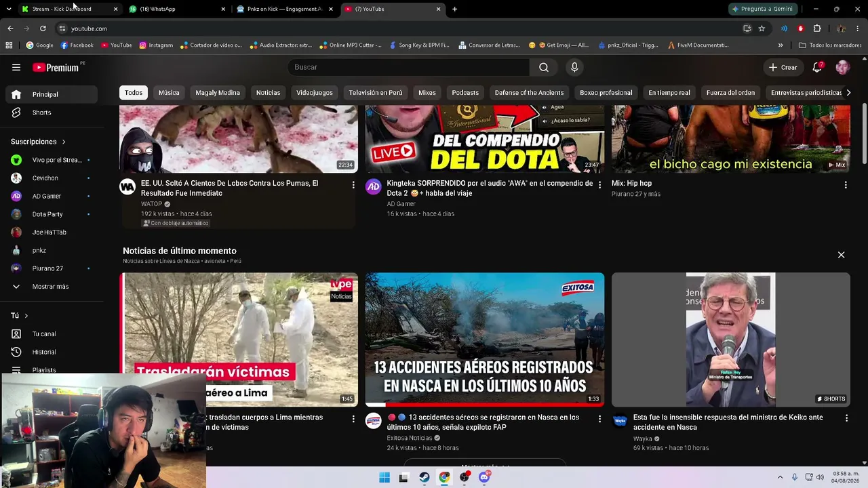Viewport: 868px width, 488px height.
Task: Click the install app icon in the address bar
Action: (x=747, y=28)
